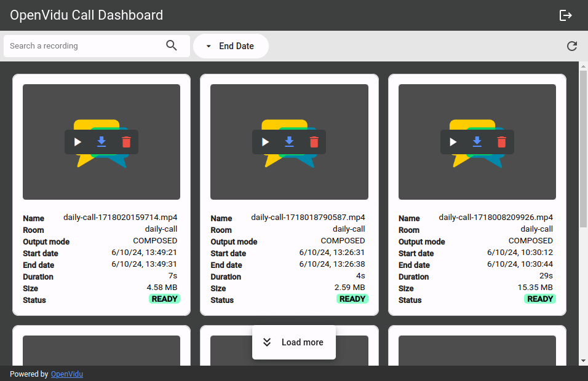
Task: Download recording daily-call-1718018790587.mp4
Action: pos(289,141)
